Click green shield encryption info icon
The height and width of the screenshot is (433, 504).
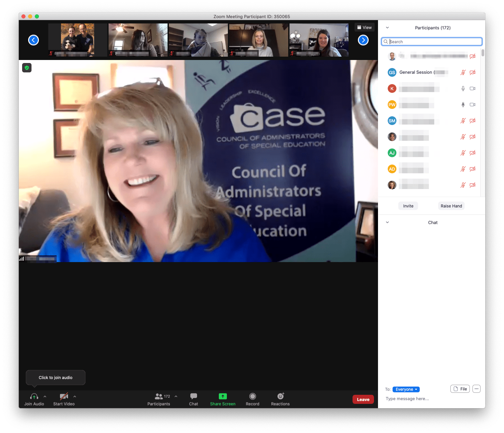tap(27, 68)
